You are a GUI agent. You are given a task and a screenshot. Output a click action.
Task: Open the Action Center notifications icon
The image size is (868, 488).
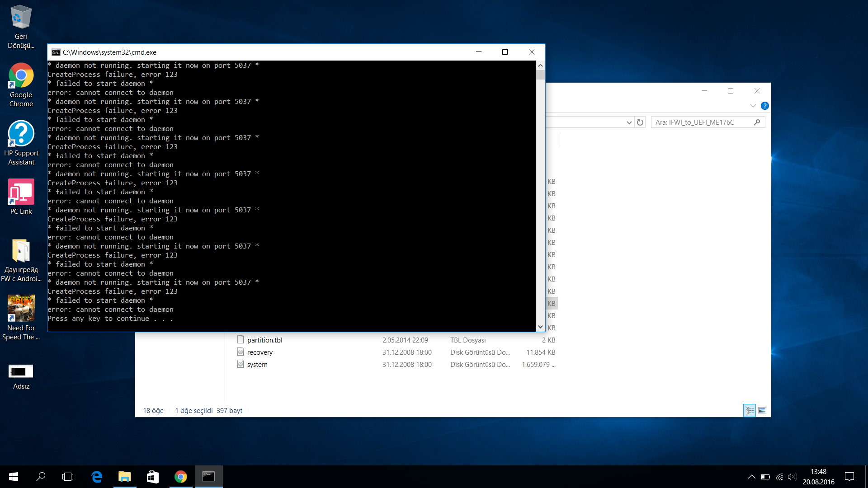tap(849, 477)
